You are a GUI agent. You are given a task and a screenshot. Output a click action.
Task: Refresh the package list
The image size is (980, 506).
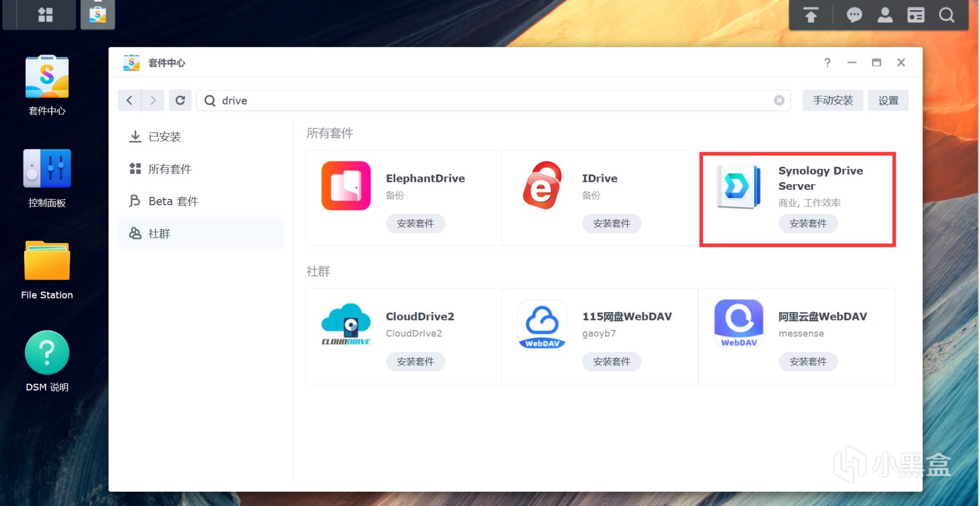pos(180,101)
